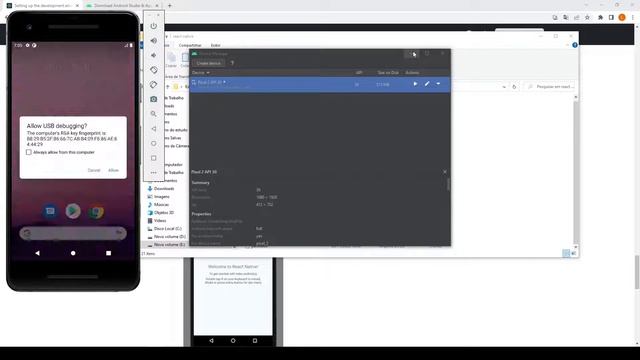
Task: Activate the emulator zoom magnifier icon
Action: click(x=153, y=114)
